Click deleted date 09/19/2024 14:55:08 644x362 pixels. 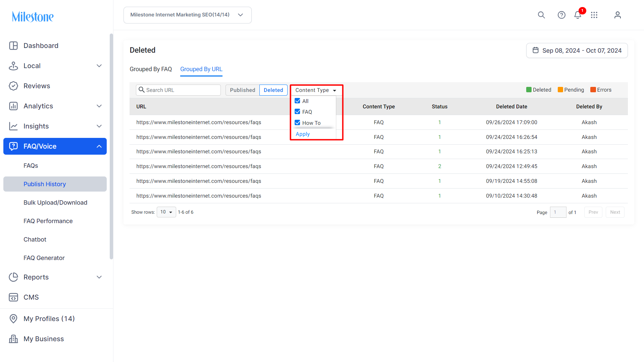(x=511, y=181)
